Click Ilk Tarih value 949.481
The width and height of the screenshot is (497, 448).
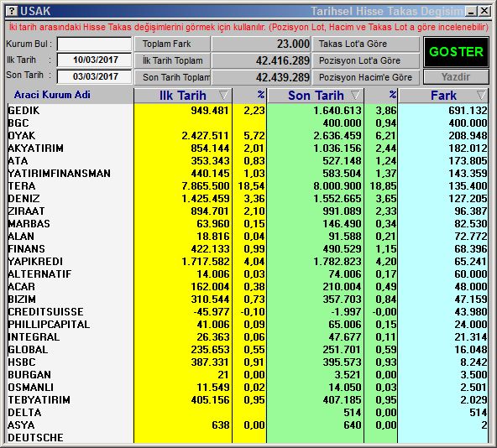coord(210,110)
